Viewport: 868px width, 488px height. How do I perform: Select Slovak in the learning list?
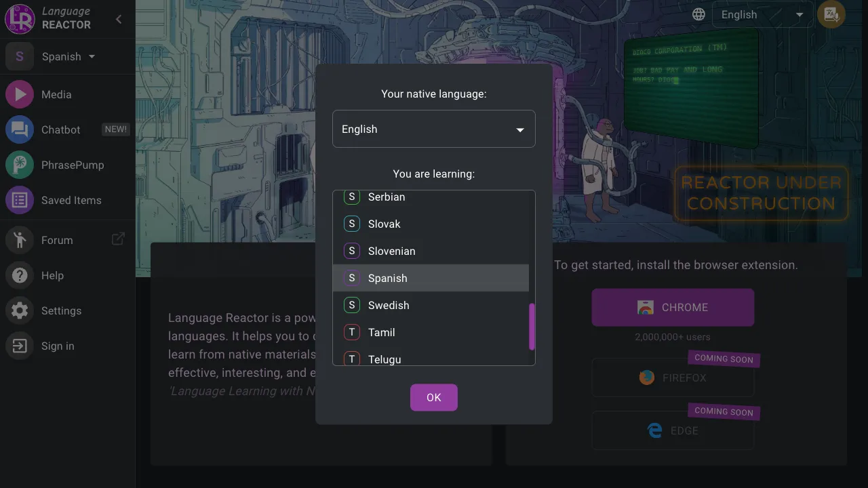(431, 224)
